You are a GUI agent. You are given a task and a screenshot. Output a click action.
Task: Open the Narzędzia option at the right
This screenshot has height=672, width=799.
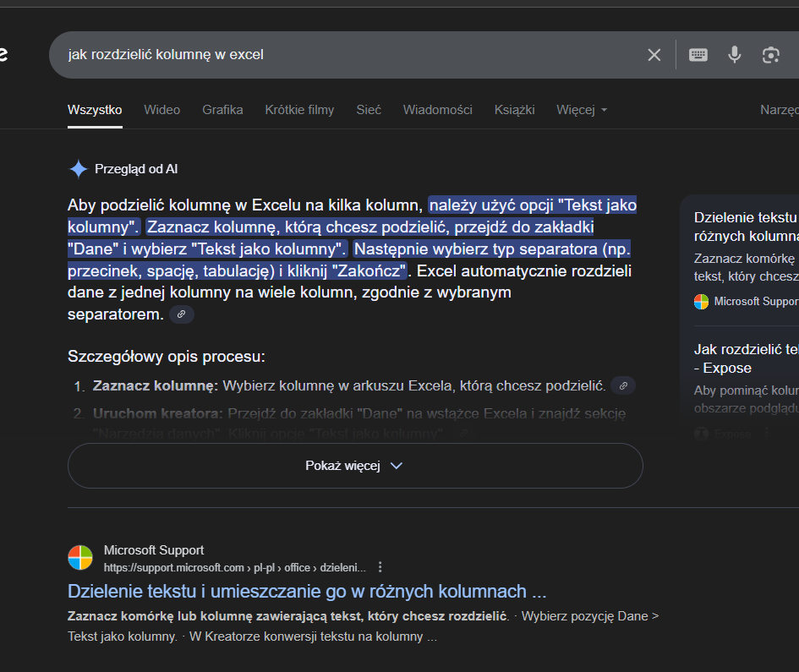779,110
